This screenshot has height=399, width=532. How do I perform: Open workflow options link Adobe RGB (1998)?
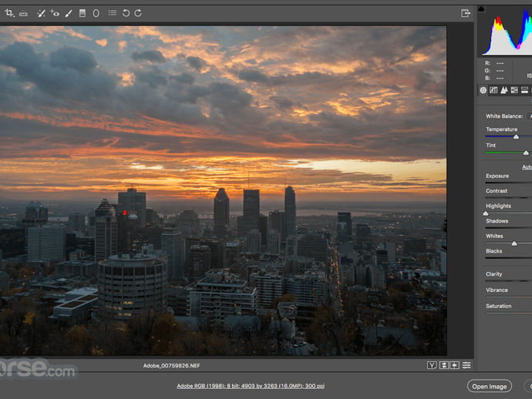251,386
